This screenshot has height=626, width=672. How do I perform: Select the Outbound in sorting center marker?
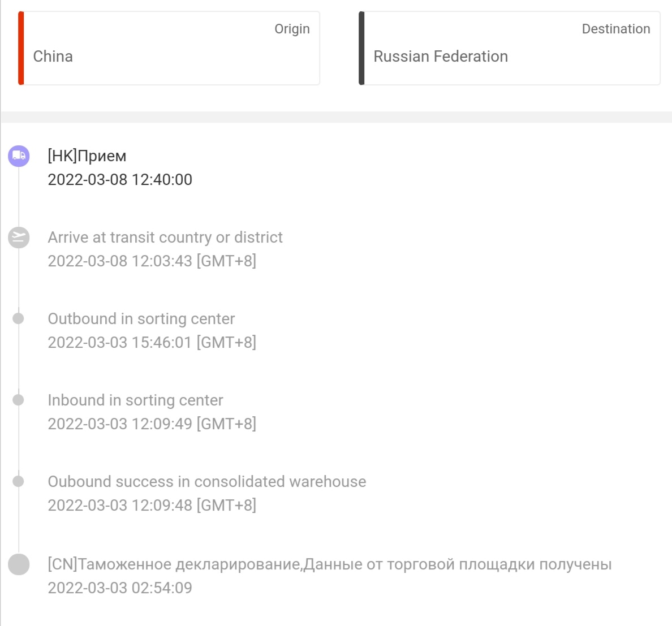point(19,318)
